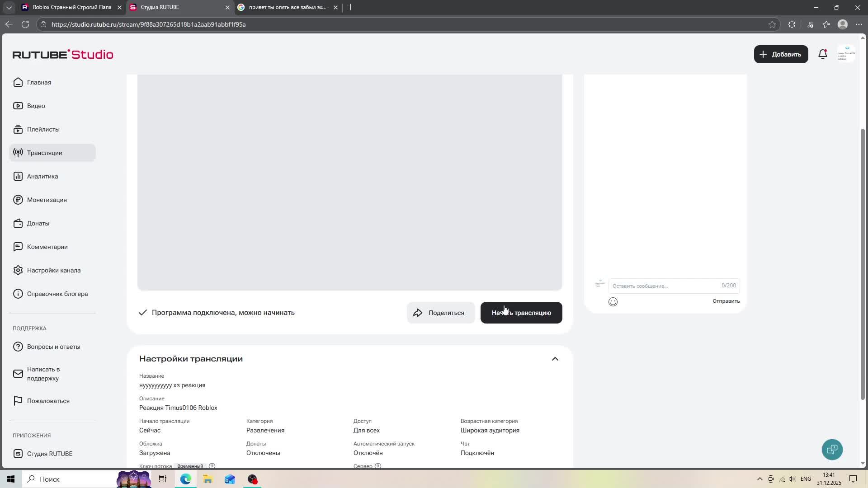Screen dimensions: 868x488
Task: Select Трансляции in the sidebar
Action: [x=44, y=153]
